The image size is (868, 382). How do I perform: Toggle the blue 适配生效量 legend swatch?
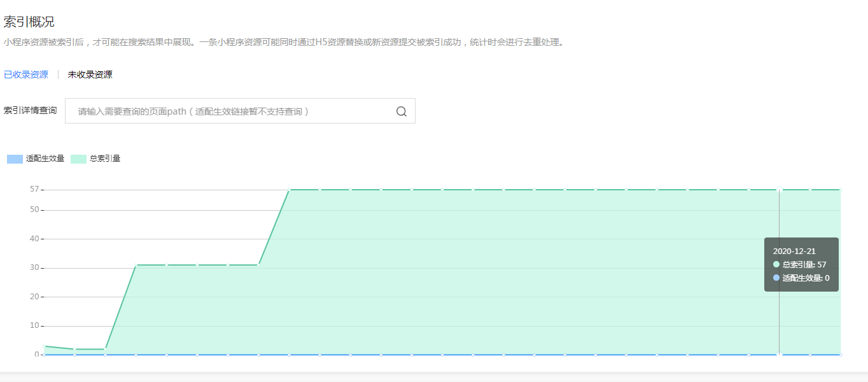click(15, 159)
